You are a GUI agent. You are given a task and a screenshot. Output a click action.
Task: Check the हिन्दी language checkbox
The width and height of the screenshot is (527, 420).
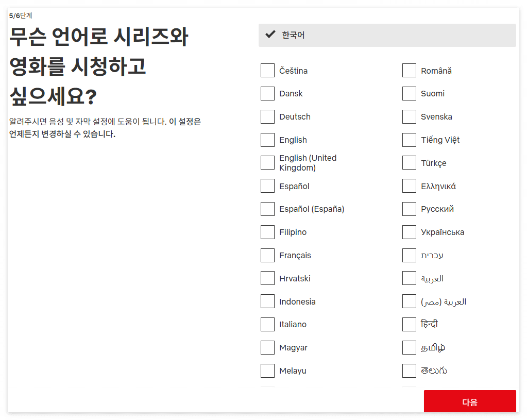409,324
